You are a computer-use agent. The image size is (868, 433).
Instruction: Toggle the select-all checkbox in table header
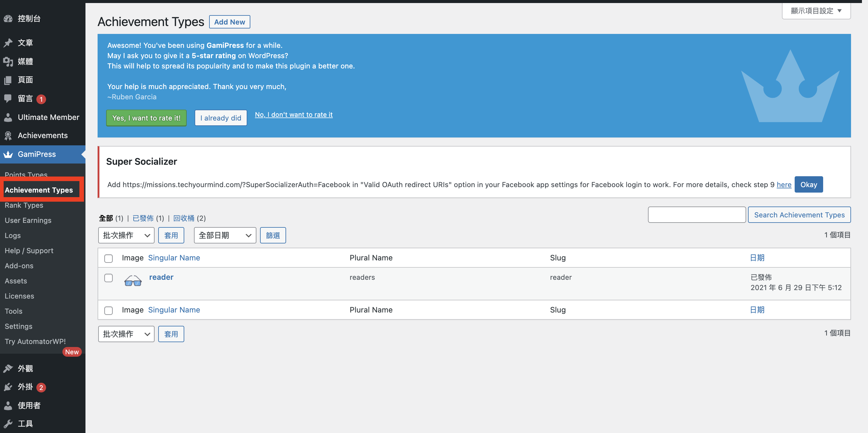(x=109, y=258)
